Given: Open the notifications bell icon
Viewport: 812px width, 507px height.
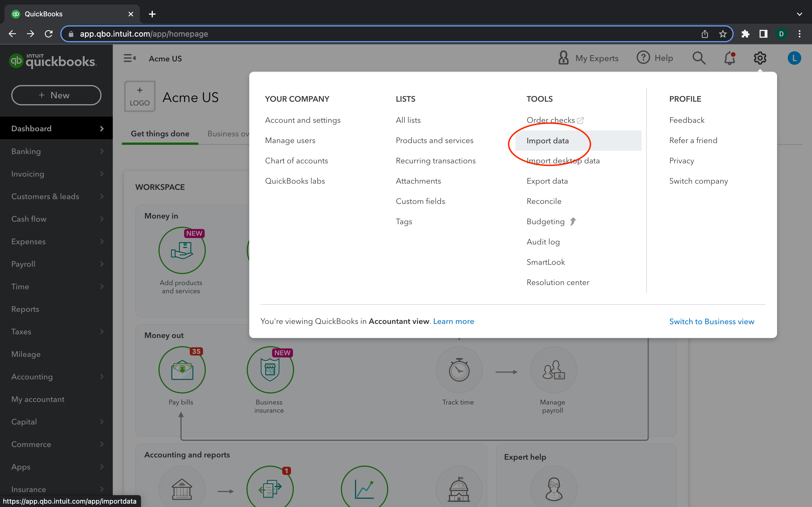Looking at the screenshot, I should (x=729, y=58).
